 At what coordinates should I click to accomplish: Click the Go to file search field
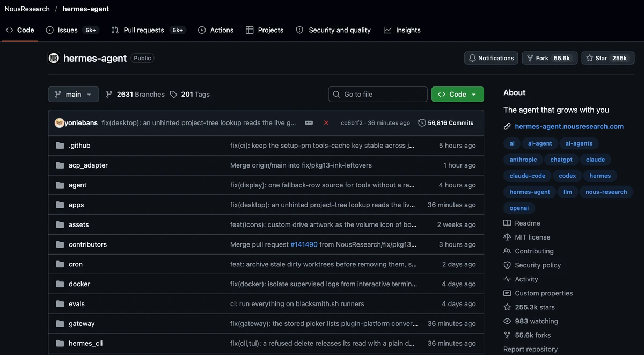pyautogui.click(x=378, y=94)
